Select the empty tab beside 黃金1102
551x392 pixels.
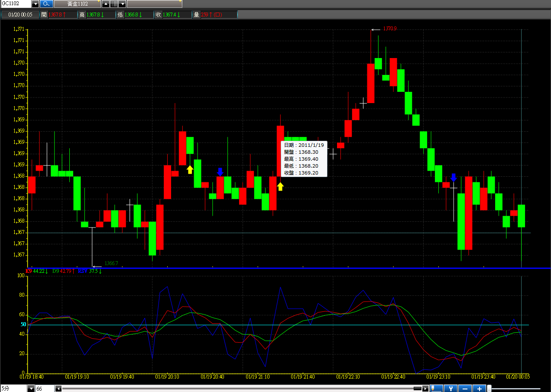[x=154, y=4]
